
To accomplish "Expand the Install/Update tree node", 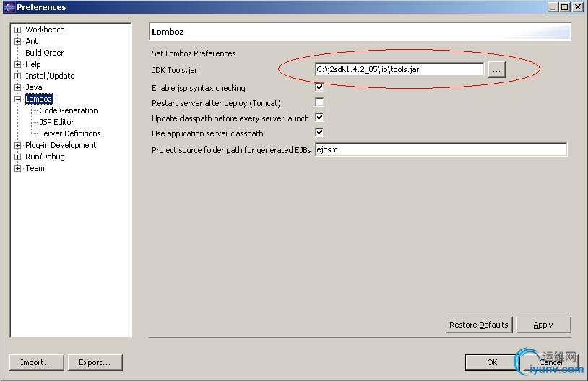I will click(x=17, y=76).
